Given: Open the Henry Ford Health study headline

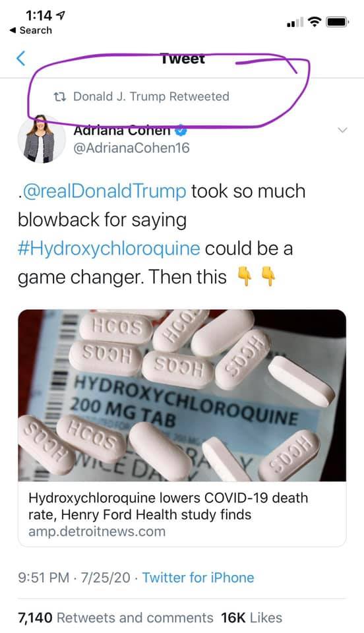Looking at the screenshot, I should [168, 506].
